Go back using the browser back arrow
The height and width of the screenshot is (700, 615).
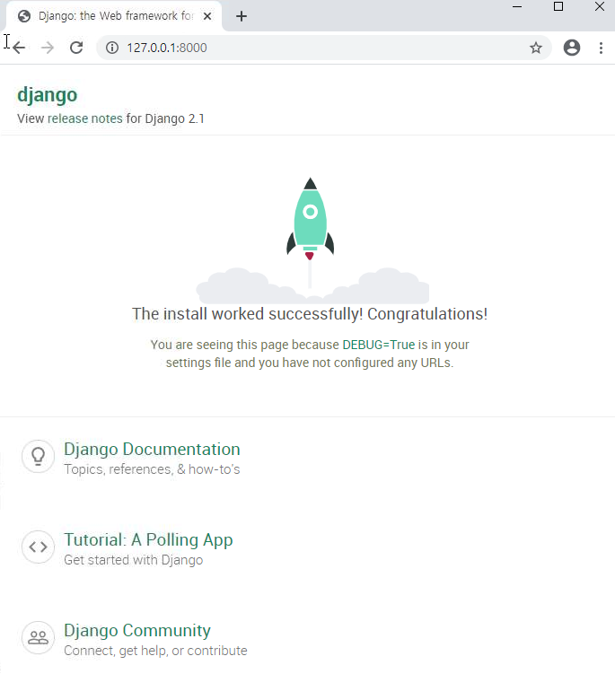[19, 48]
